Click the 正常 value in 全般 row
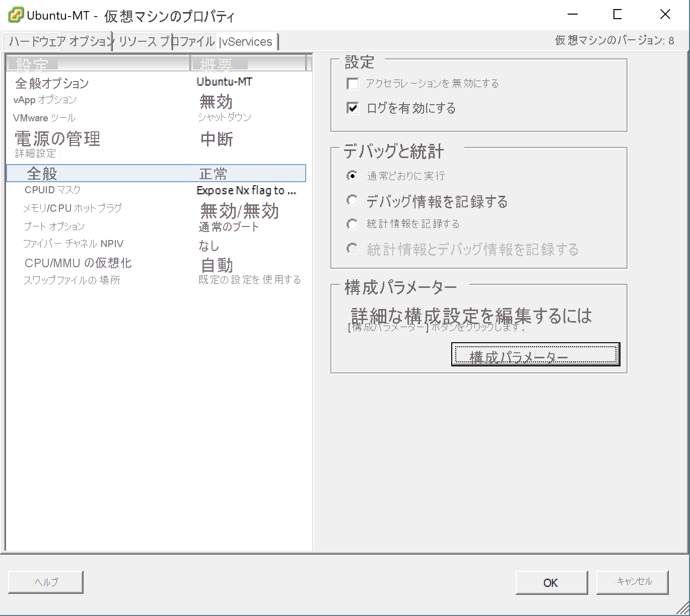 (213, 174)
